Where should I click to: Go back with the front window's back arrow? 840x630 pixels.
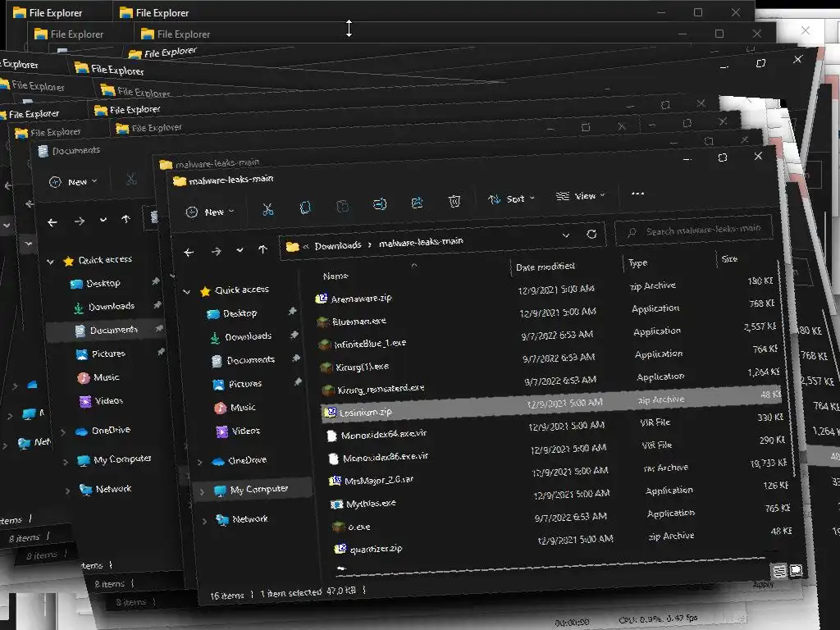[x=189, y=253]
